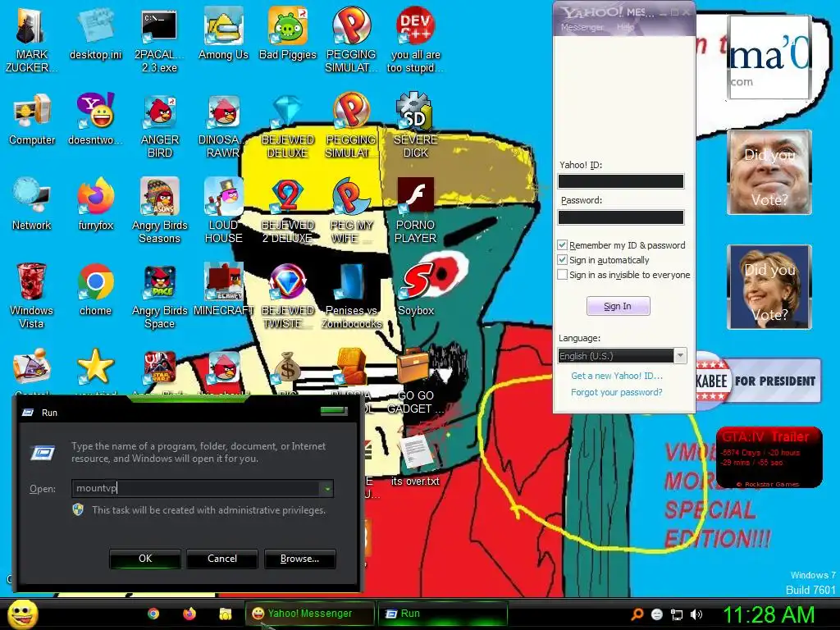
Task: Click the KABEE FOR PRESIDENT banner gadget
Action: pos(758,381)
